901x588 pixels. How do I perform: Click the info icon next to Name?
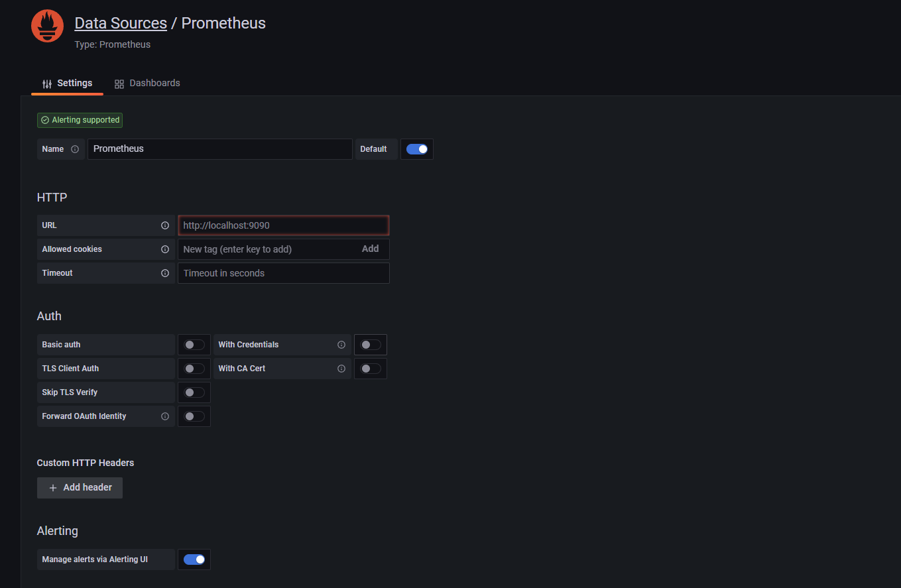(75, 149)
